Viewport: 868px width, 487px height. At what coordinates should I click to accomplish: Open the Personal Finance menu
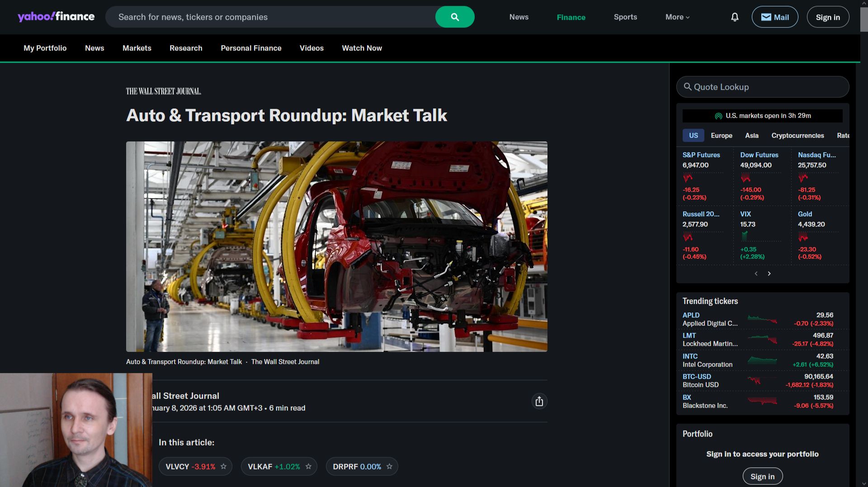click(x=251, y=48)
